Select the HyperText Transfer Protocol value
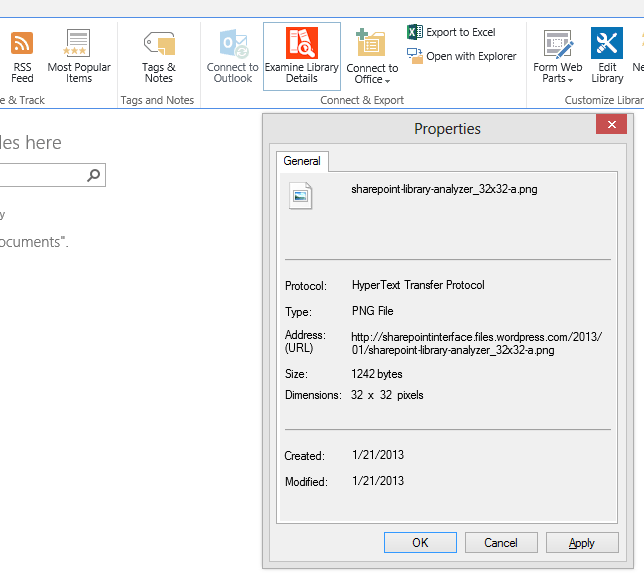This screenshot has width=644, height=578. (418, 285)
